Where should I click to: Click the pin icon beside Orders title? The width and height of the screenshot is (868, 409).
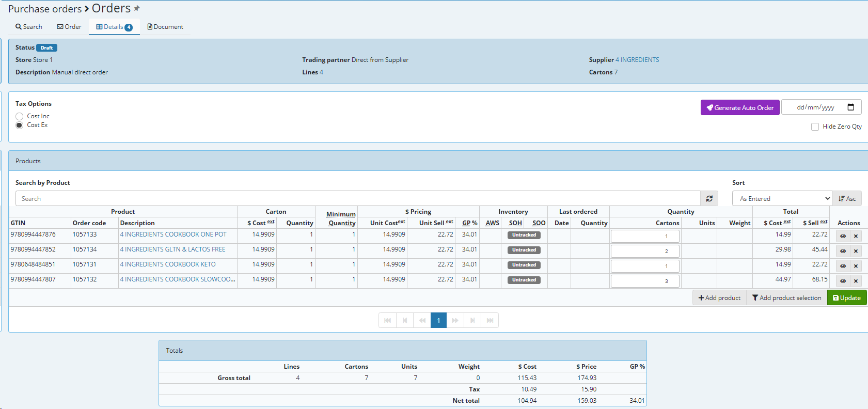(x=137, y=8)
